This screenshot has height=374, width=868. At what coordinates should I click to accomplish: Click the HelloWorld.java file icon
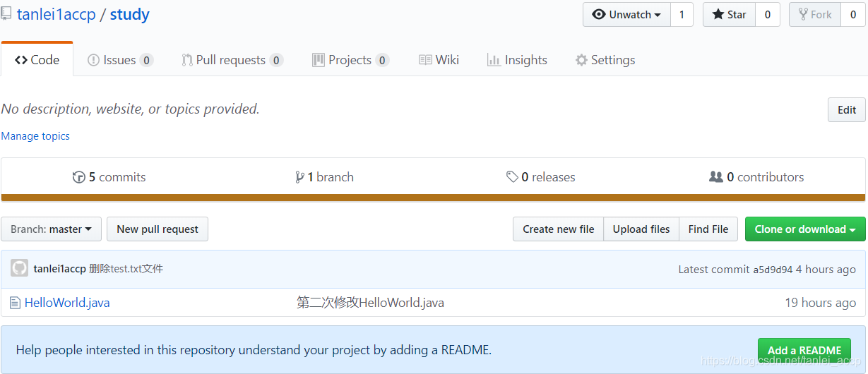pos(15,303)
